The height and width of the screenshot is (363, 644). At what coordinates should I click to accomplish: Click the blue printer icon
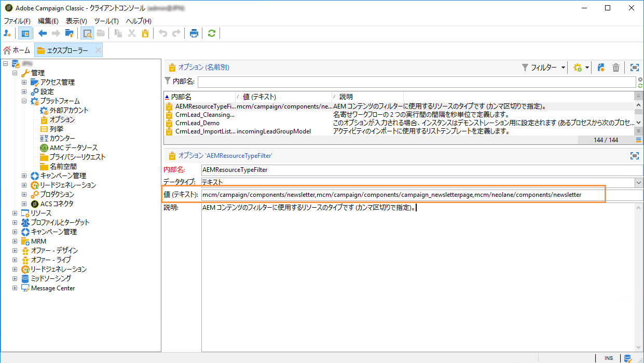[194, 33]
